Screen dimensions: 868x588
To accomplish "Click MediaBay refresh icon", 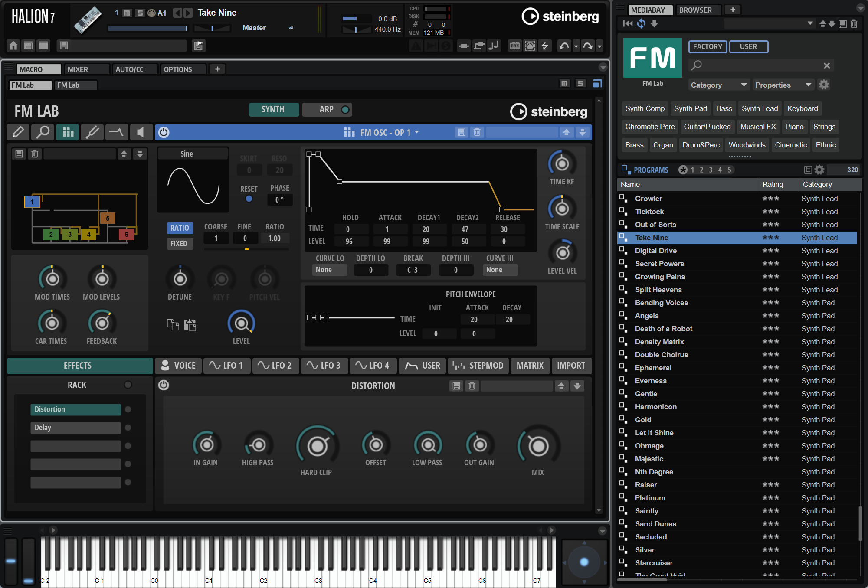I will (641, 24).
